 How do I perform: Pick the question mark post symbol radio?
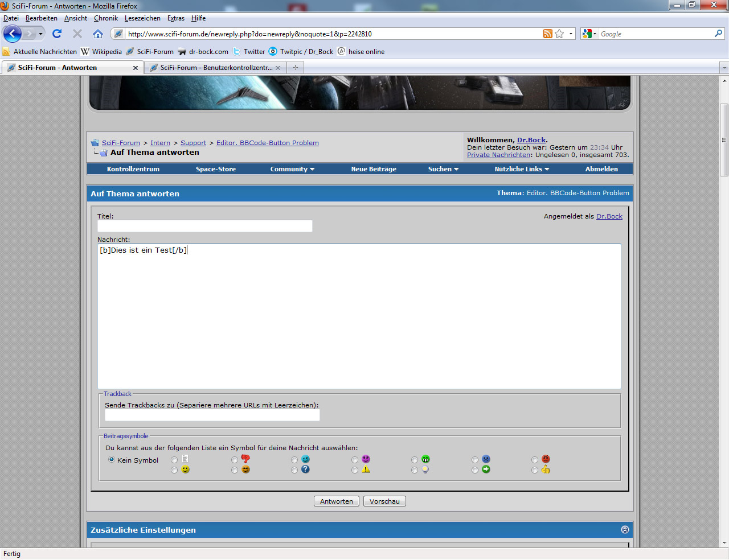pyautogui.click(x=294, y=470)
